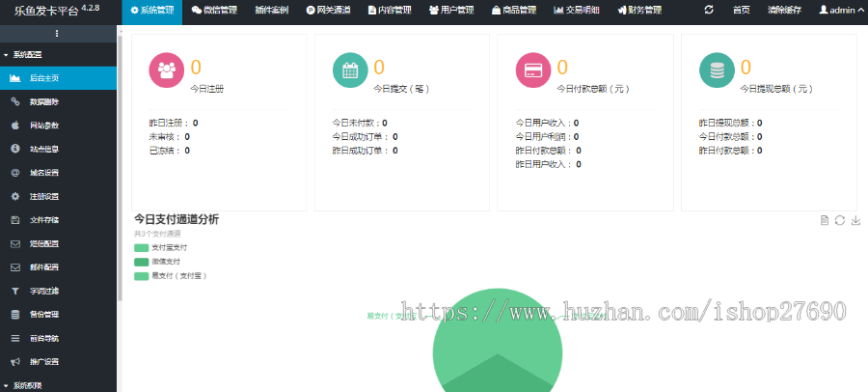Click 昨日提现总额 stat line
868x392 pixels.
[x=731, y=123]
